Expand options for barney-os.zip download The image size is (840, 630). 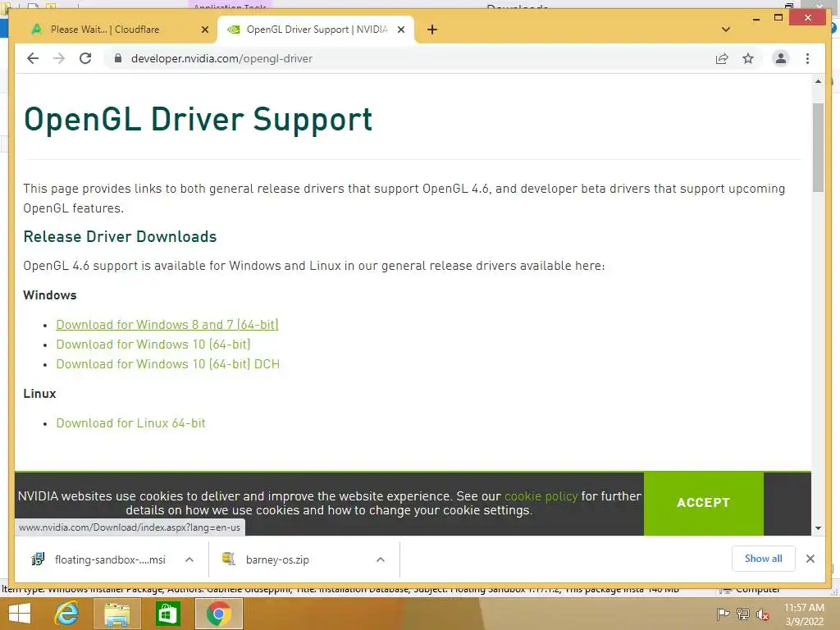(x=381, y=559)
